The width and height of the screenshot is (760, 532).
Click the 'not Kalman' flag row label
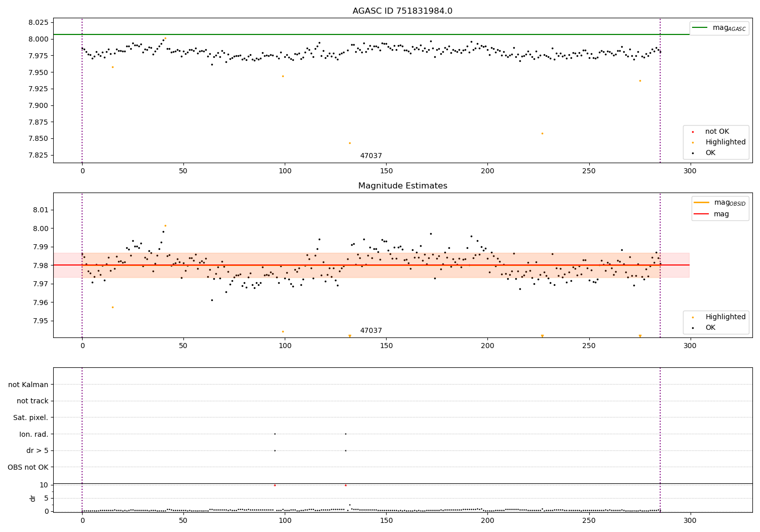(28, 385)
